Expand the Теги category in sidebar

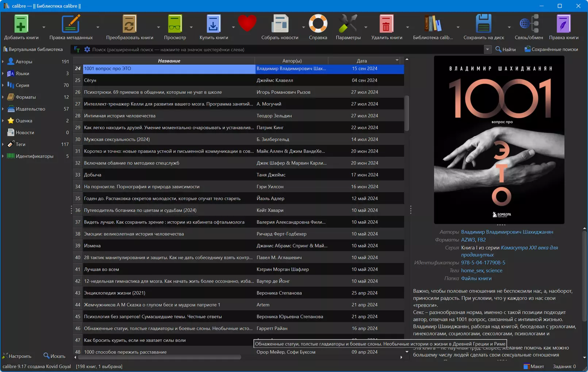3,144
